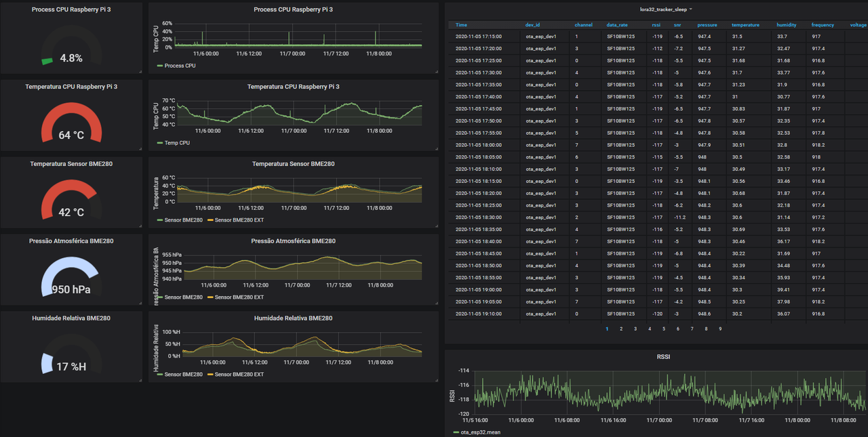Screen dimensions: 868x437
Task: Sort the table by pressure column header
Action: pyautogui.click(x=707, y=25)
